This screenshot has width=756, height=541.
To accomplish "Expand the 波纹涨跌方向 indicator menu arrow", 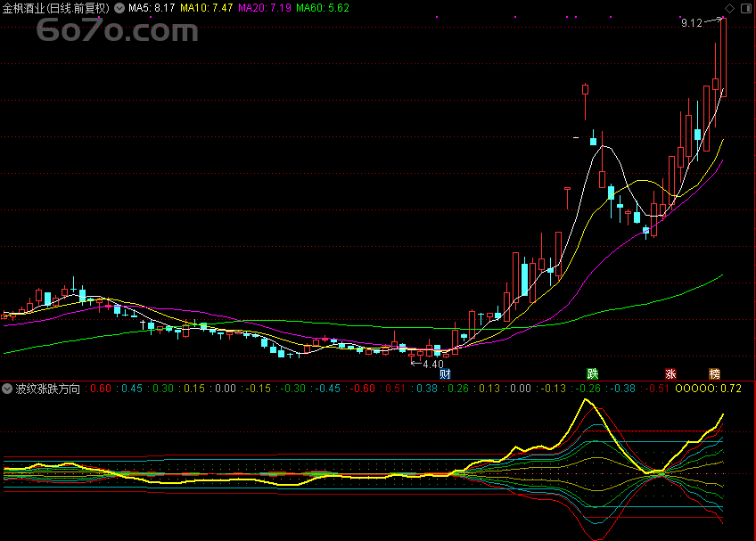I will (x=7, y=389).
